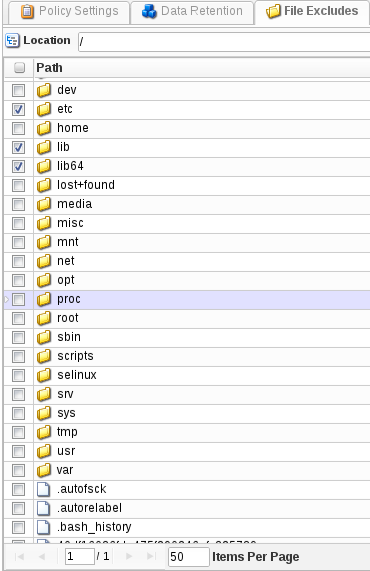
Task: Select the text "misc"
Action: (70, 223)
